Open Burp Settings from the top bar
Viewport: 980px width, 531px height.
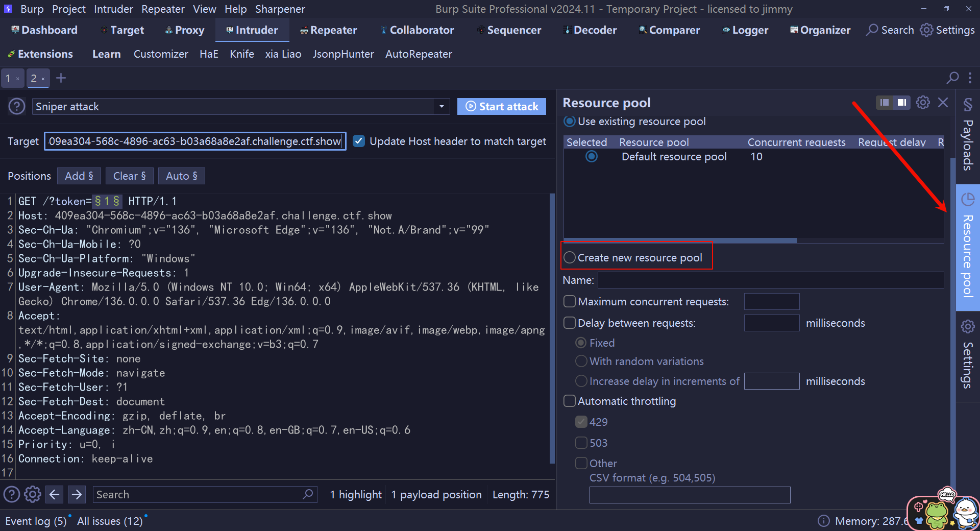948,30
